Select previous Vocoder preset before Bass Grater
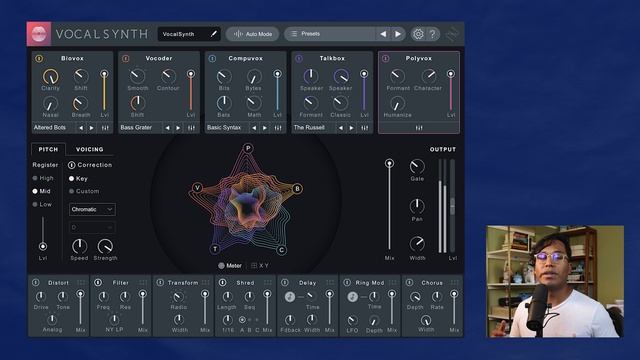 pos(167,128)
